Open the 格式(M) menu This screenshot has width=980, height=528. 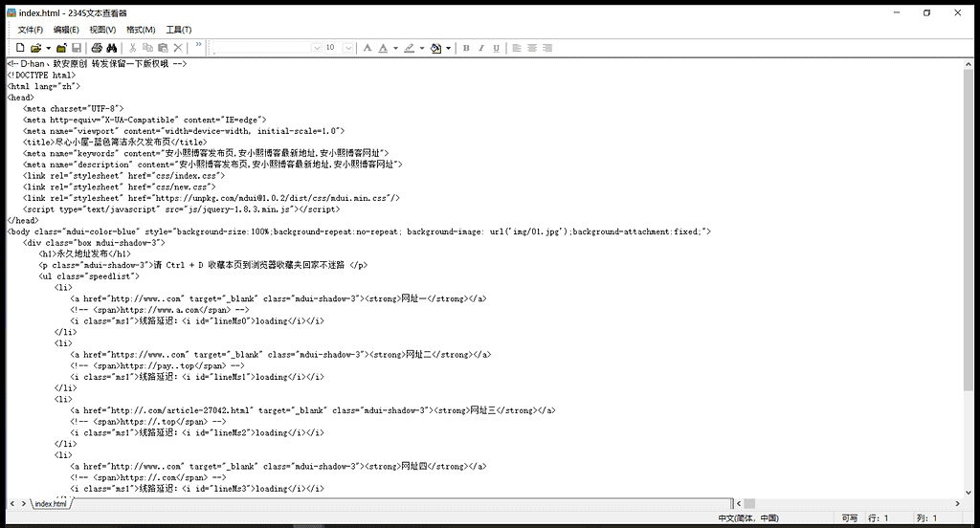tap(141, 30)
